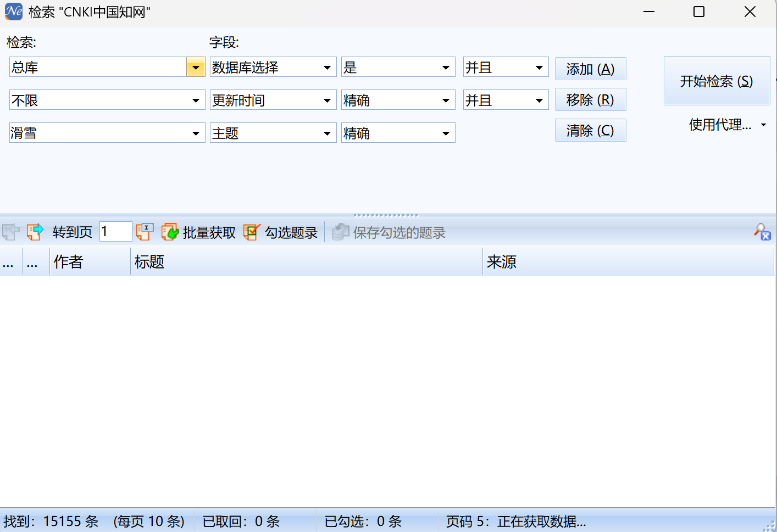
Task: Click the (每页 10 条) status text
Action: tap(149, 521)
